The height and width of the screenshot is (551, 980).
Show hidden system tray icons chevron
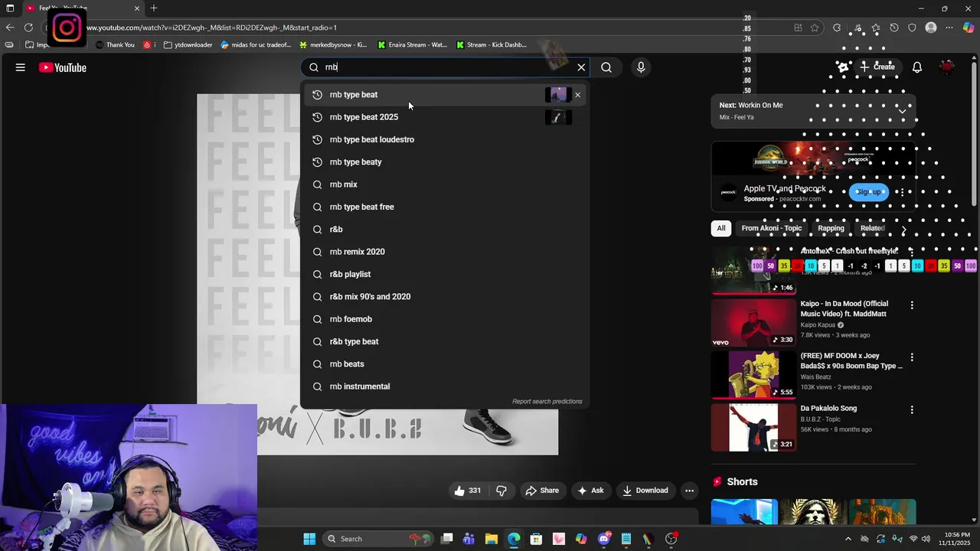point(848,539)
